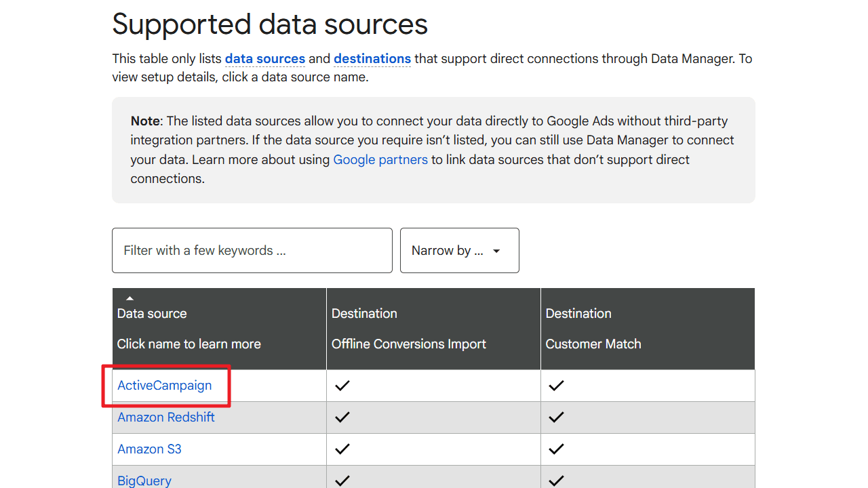This screenshot has width=868, height=488.
Task: Open the Amazon S3 link
Action: 149,449
